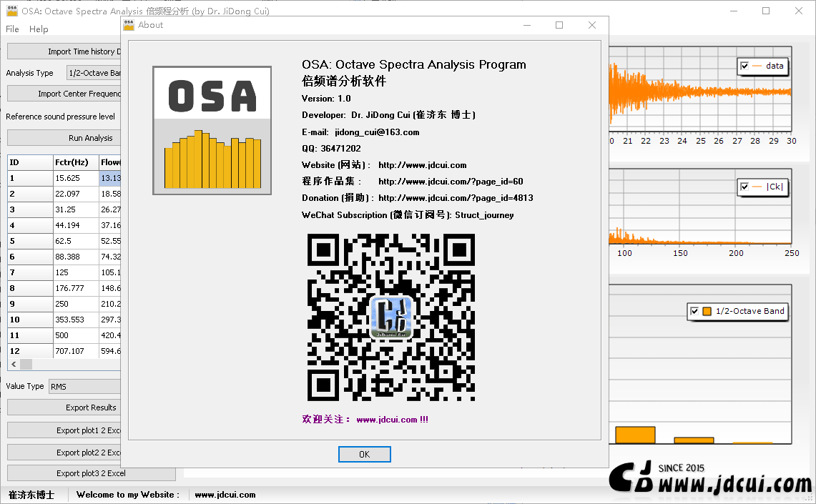Screen dimensions: 816x504
Task: Click Import Time history Data button
Action: (64, 51)
